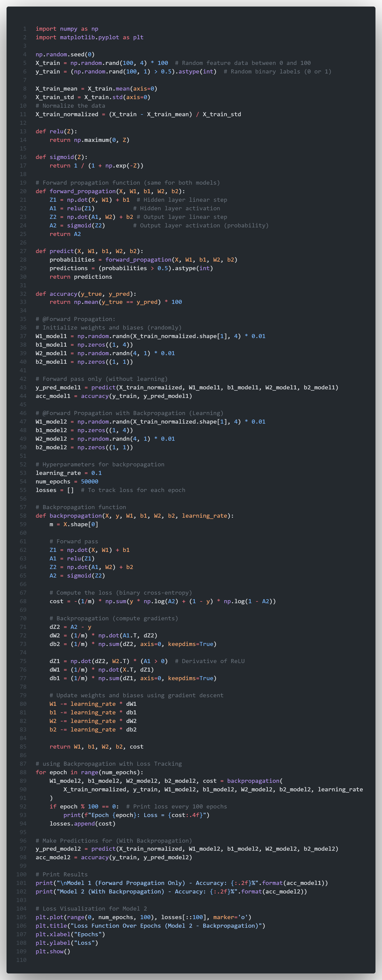Click 'def sigmoid(Z):' function definition
Viewport: 382px width, 980px height.
[x=62, y=157]
